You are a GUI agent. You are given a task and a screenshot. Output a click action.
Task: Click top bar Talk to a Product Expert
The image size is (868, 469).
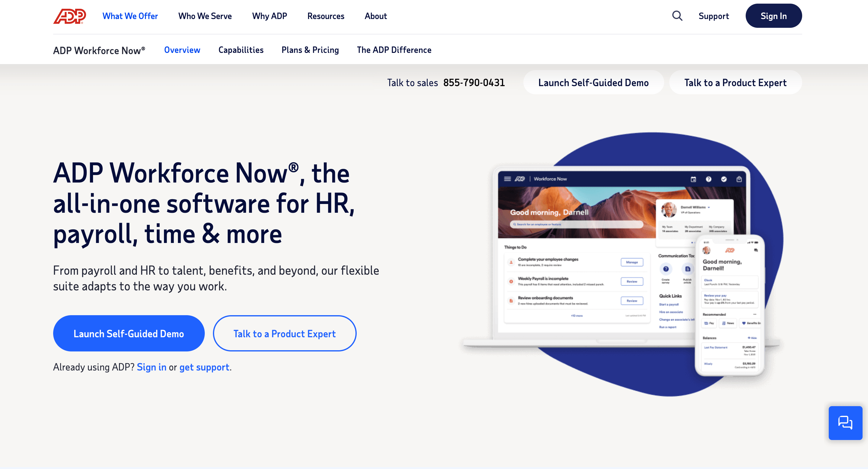click(735, 82)
